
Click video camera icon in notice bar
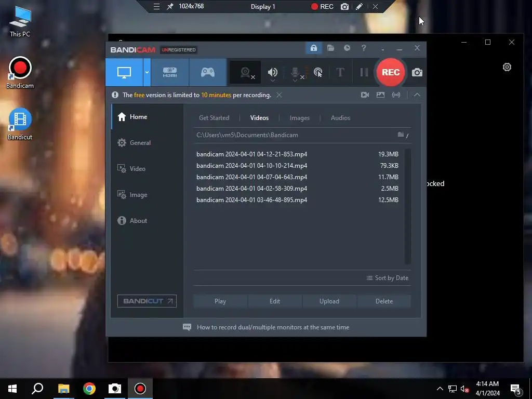365,95
